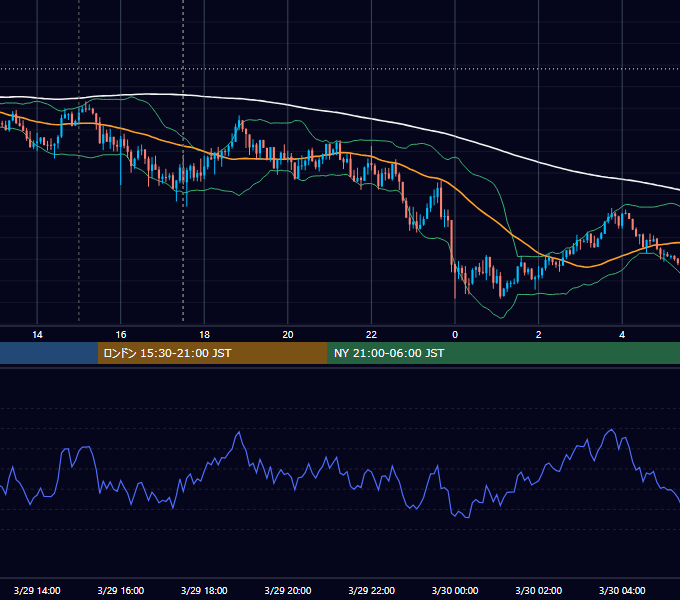Click the 3/30 02:00 date label
Screen dimensions: 680x600
pos(539,590)
